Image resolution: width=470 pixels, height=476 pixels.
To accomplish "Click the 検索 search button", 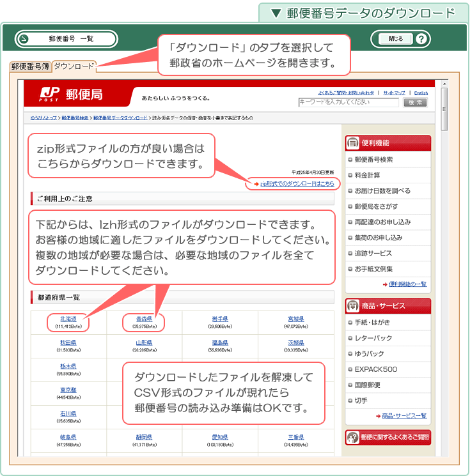I will (415, 103).
